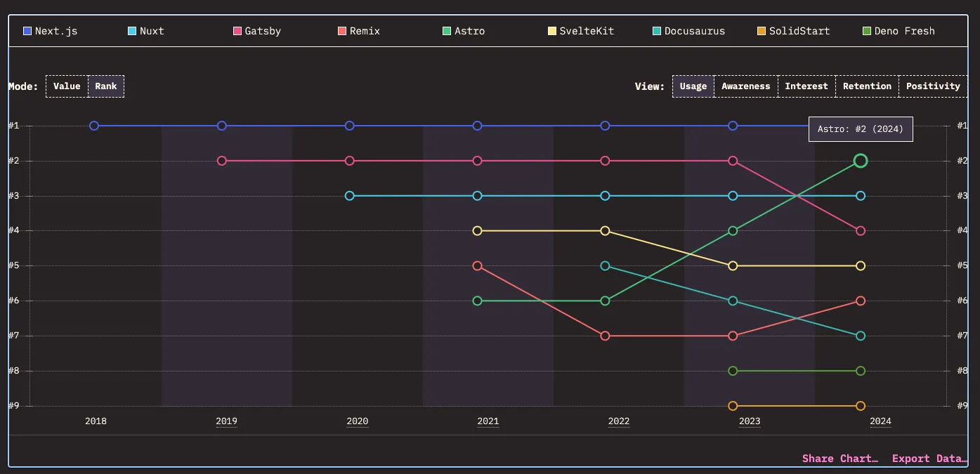The image size is (980, 474).
Task: Select the Awareness view
Action: tap(746, 86)
